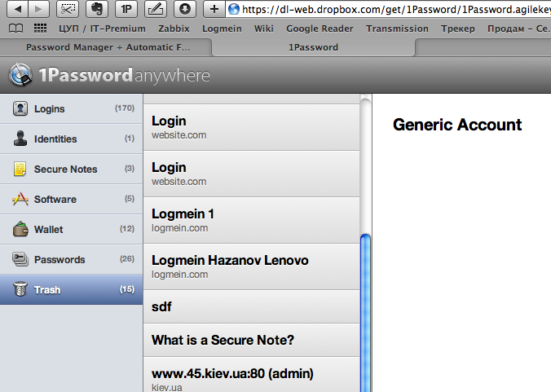The image size is (551, 392).
Task: Open the 1P 1Password toolbar button
Action: [126, 9]
